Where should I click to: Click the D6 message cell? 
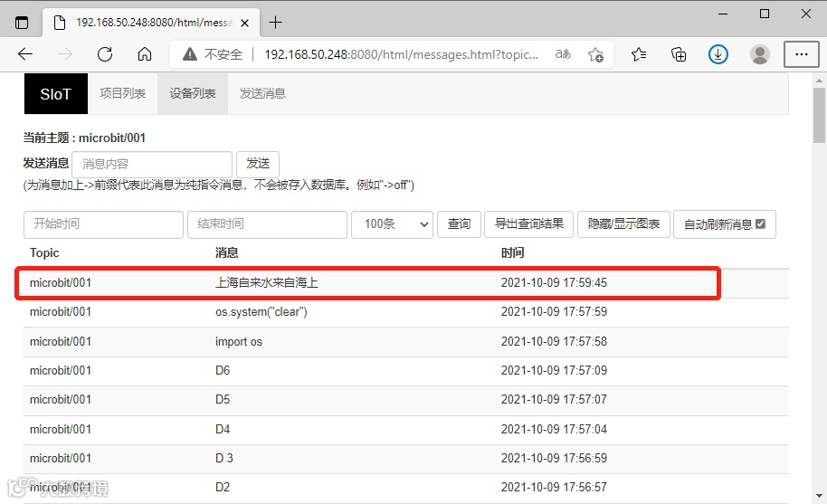tap(223, 371)
